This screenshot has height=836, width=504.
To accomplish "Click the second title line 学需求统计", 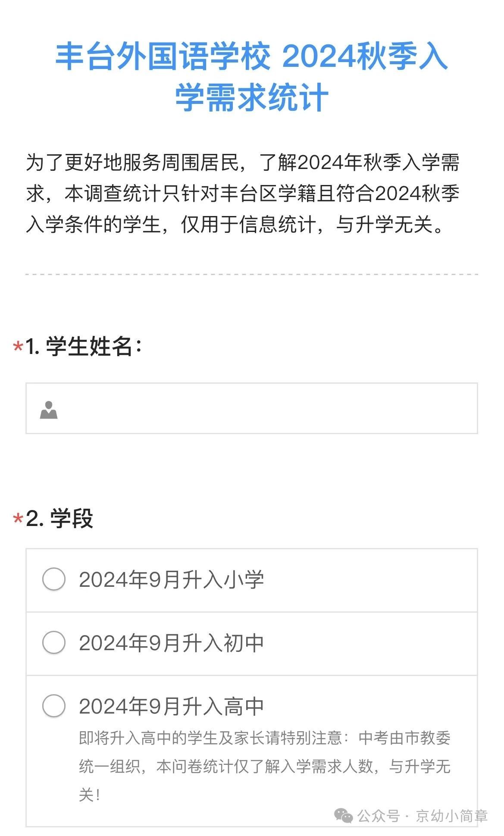I will click(252, 98).
